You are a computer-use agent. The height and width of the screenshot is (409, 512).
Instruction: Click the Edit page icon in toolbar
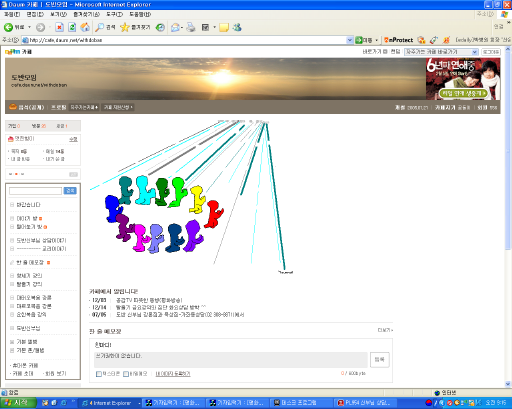(x=205, y=28)
